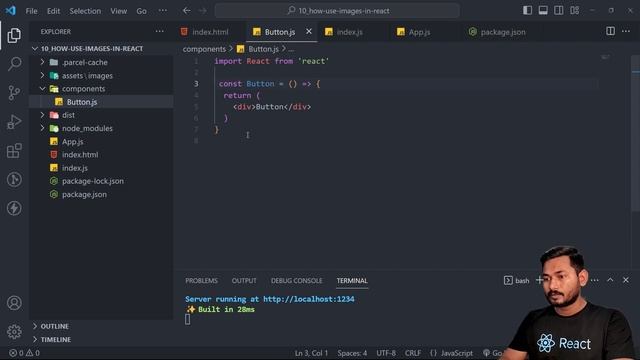Open the Extensions view
Screen dimensions: 640x360
point(14,151)
